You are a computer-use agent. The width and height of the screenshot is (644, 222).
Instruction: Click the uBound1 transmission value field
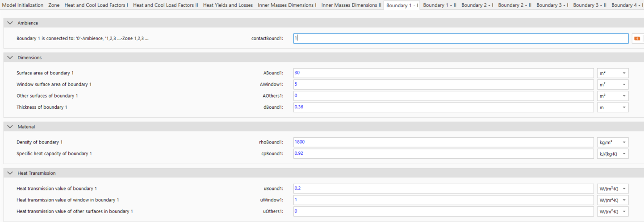click(444, 189)
